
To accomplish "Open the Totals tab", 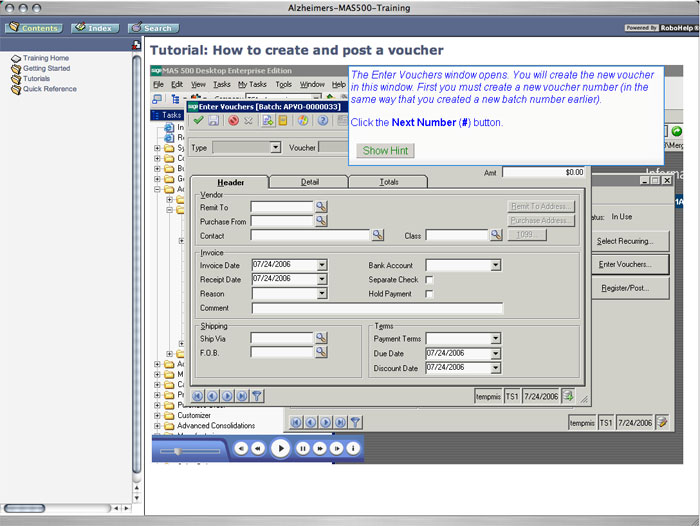I will pyautogui.click(x=388, y=182).
